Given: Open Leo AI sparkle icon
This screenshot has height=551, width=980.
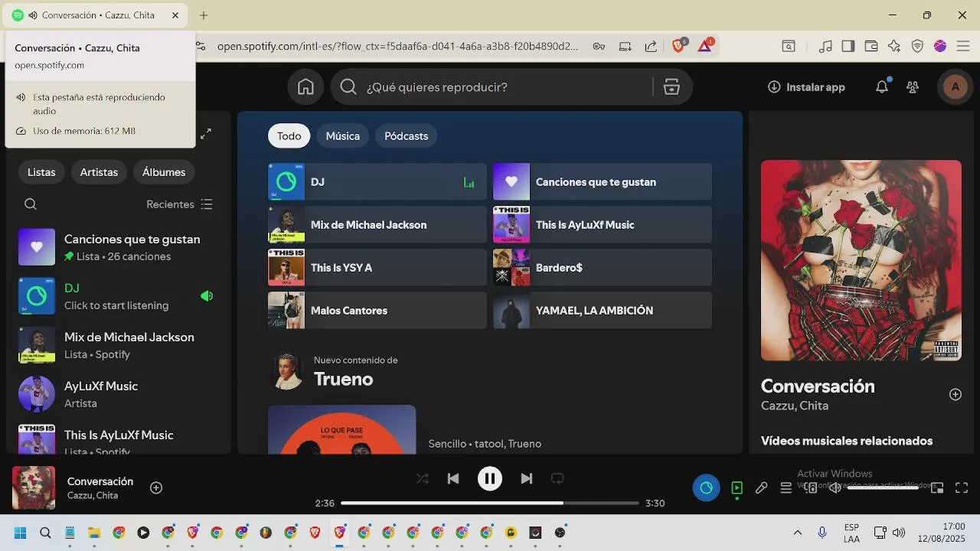Looking at the screenshot, I should (x=893, y=46).
